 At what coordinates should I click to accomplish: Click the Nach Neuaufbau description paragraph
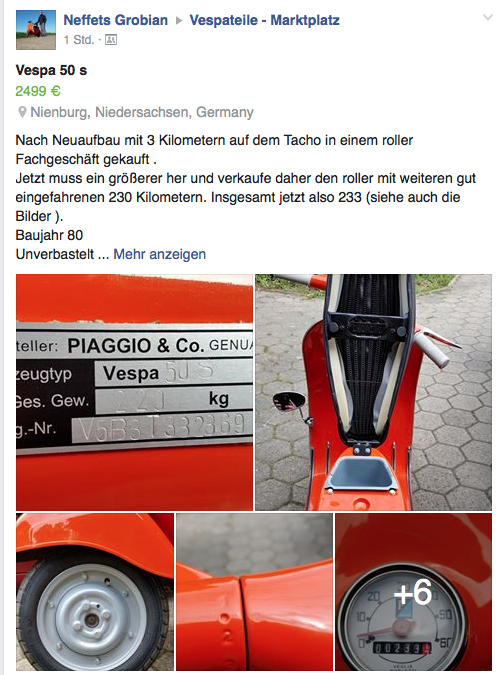tap(245, 178)
